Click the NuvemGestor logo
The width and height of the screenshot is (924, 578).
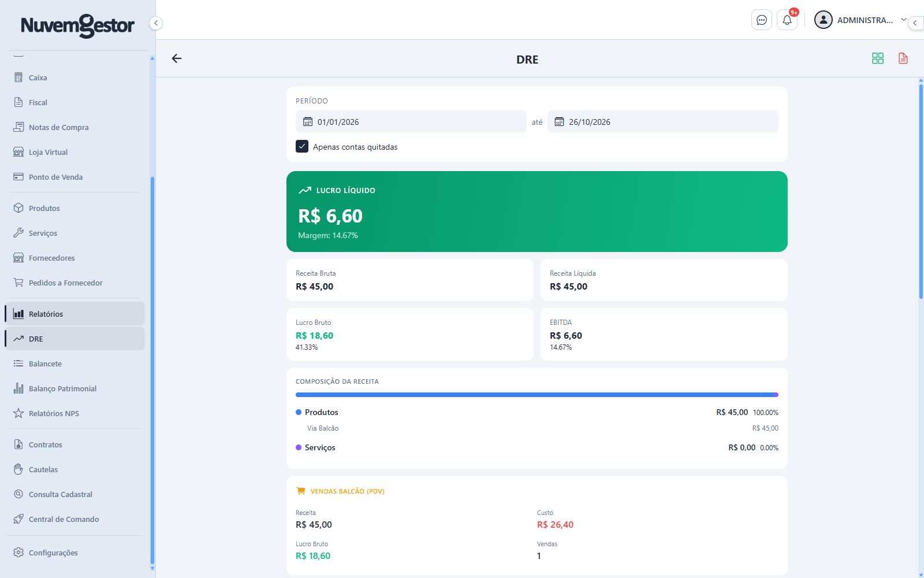coord(77,25)
